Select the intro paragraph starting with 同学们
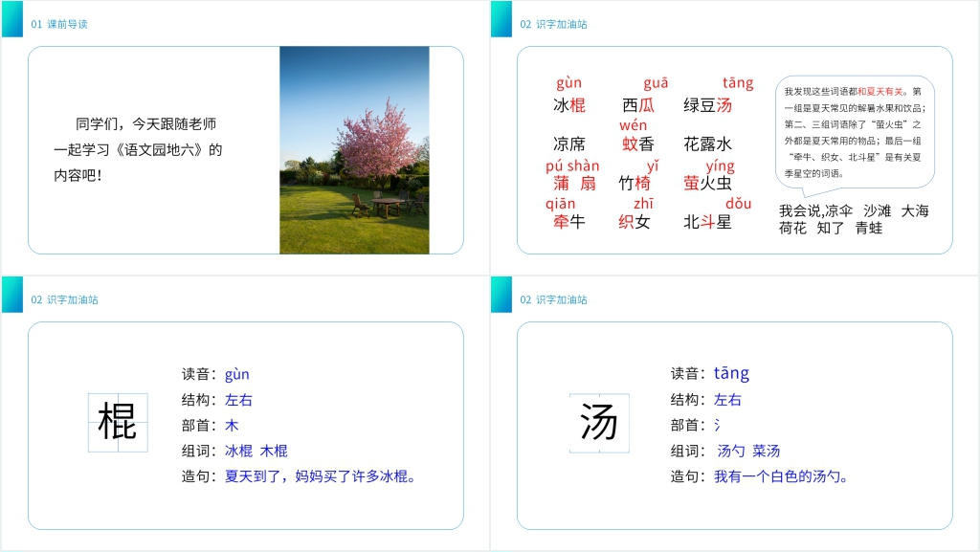Viewport: 980px width, 552px height. tap(138, 150)
